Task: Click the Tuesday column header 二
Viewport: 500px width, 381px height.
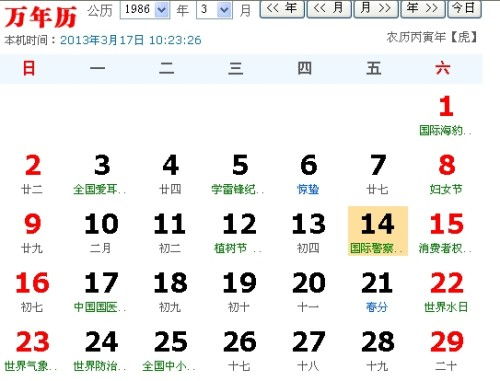Action: (x=167, y=68)
